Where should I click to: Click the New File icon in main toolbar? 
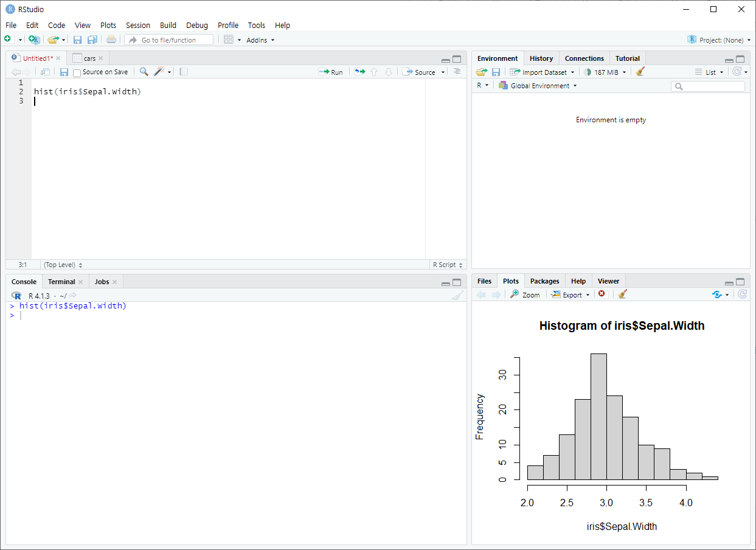[x=8, y=40]
